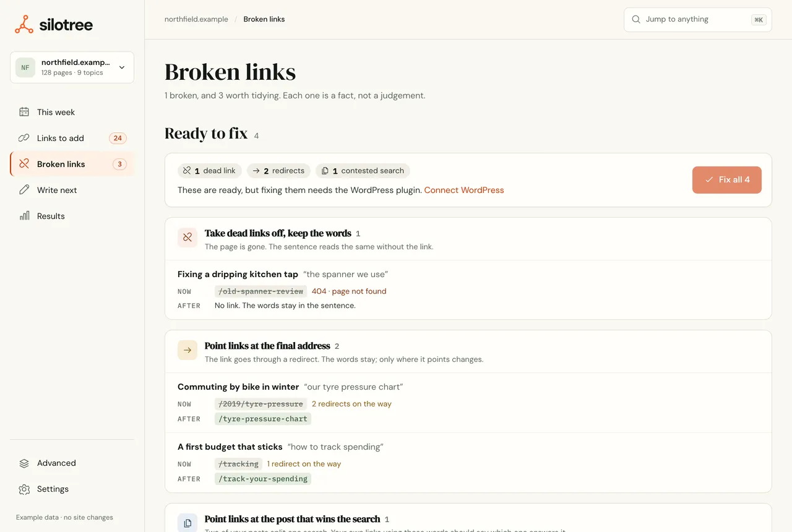Click the wins the search section icon

point(187,522)
